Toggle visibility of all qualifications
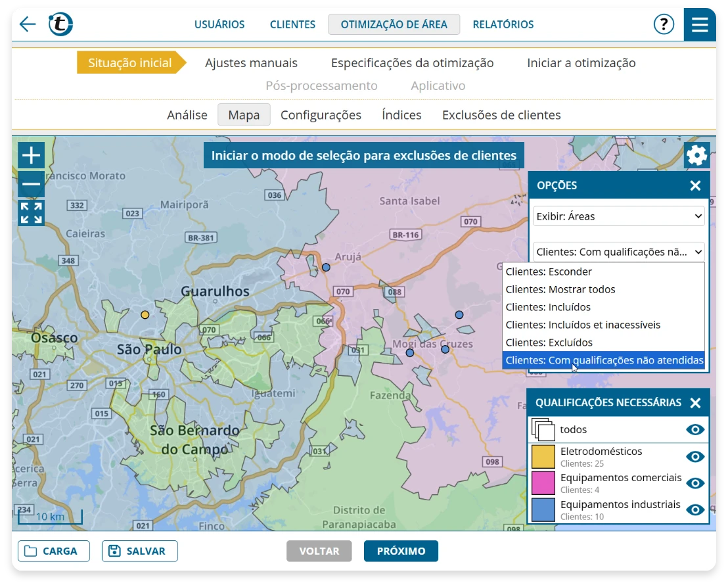 pos(695,430)
